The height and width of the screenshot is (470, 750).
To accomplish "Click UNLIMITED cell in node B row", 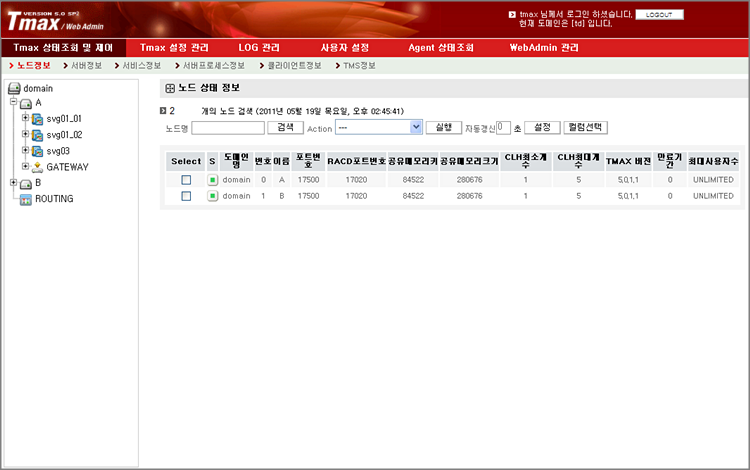I will 713,196.
